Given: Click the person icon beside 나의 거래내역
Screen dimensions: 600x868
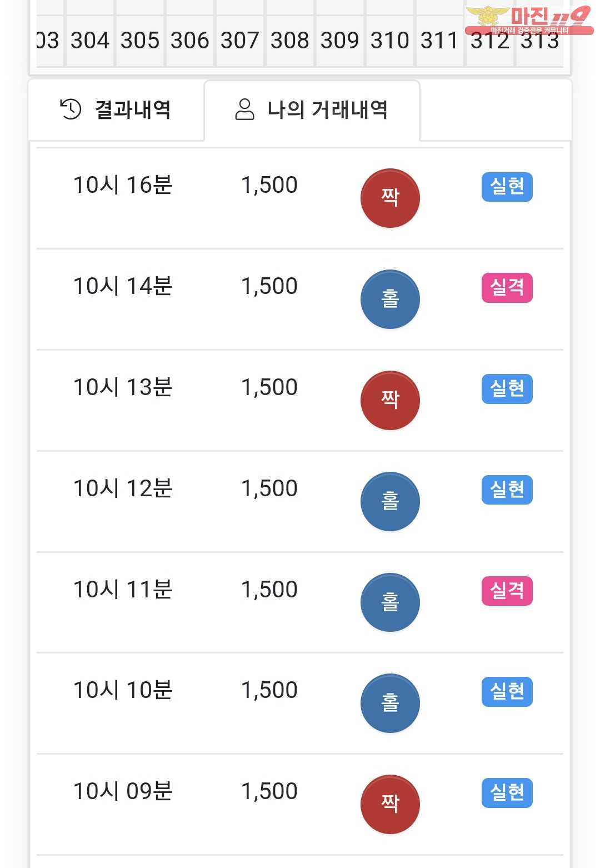Looking at the screenshot, I should coord(244,109).
